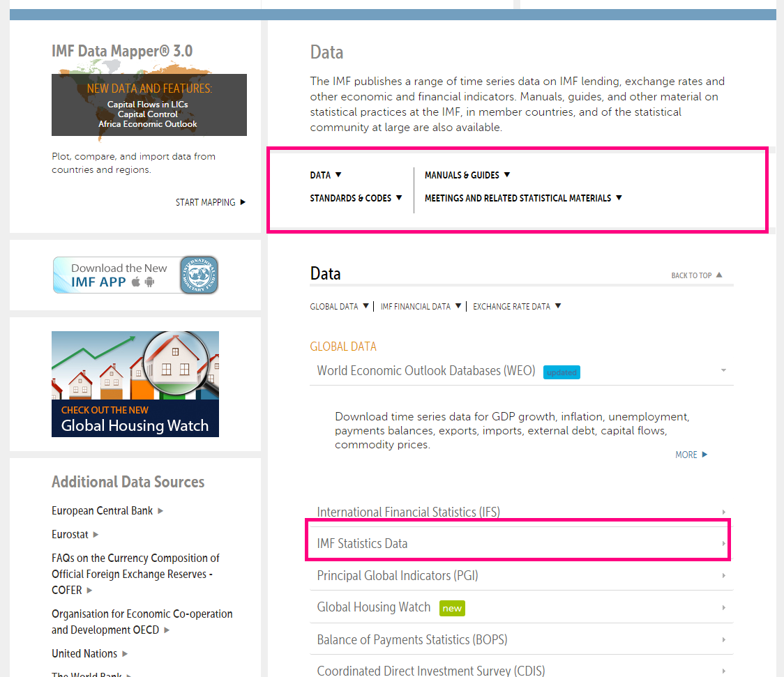Click the MORE link under WEO description
This screenshot has width=784, height=677.
(686, 455)
